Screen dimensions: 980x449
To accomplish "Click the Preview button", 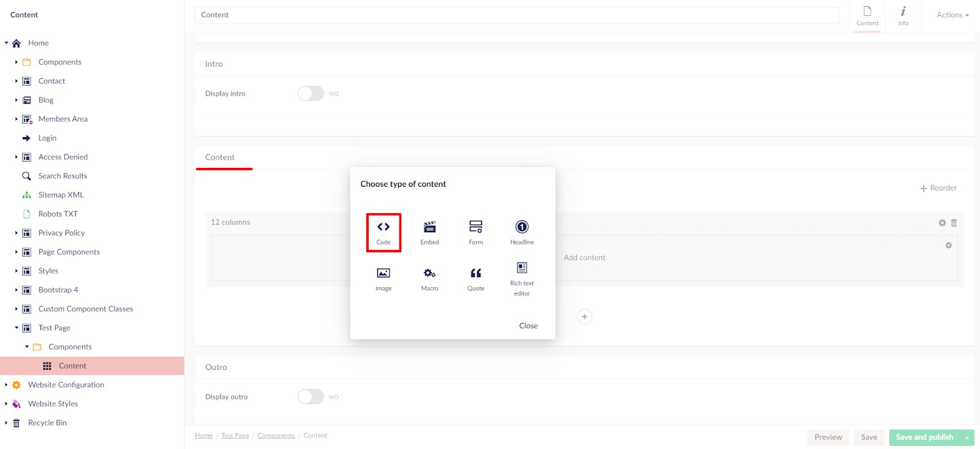I will [828, 437].
